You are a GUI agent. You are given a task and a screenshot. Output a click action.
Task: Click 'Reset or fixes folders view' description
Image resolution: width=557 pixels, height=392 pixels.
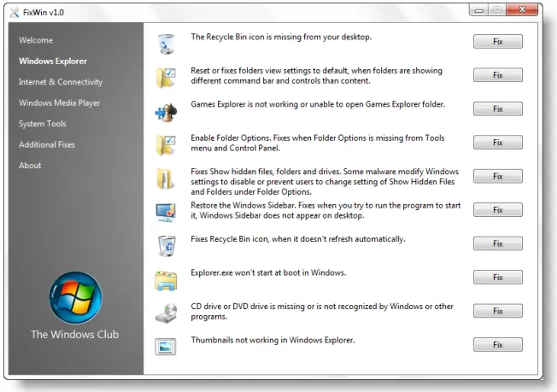(x=316, y=76)
